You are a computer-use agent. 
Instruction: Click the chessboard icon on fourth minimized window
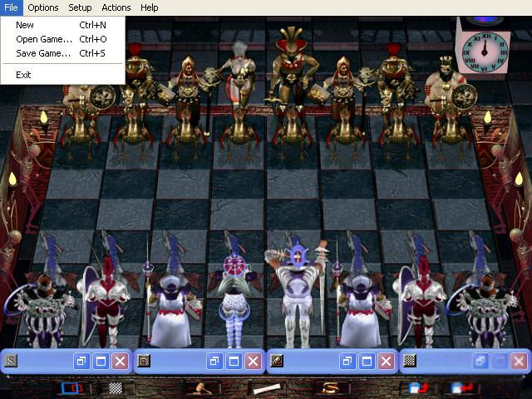point(410,361)
